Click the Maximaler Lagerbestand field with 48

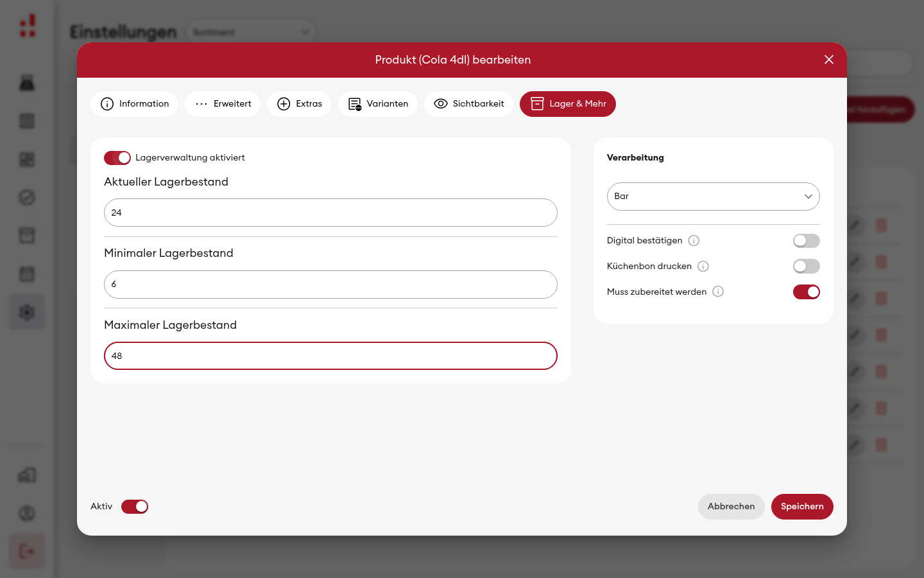pos(330,356)
